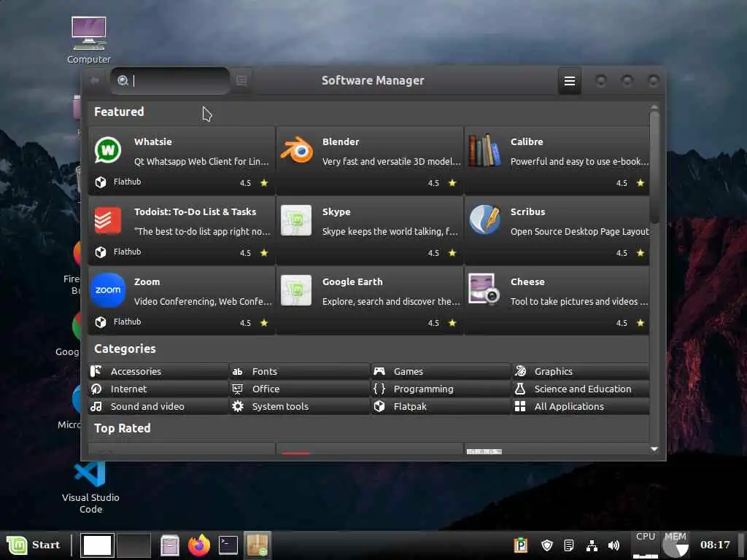Open the file manager taskbar icon
The image size is (747, 560).
coord(169,545)
